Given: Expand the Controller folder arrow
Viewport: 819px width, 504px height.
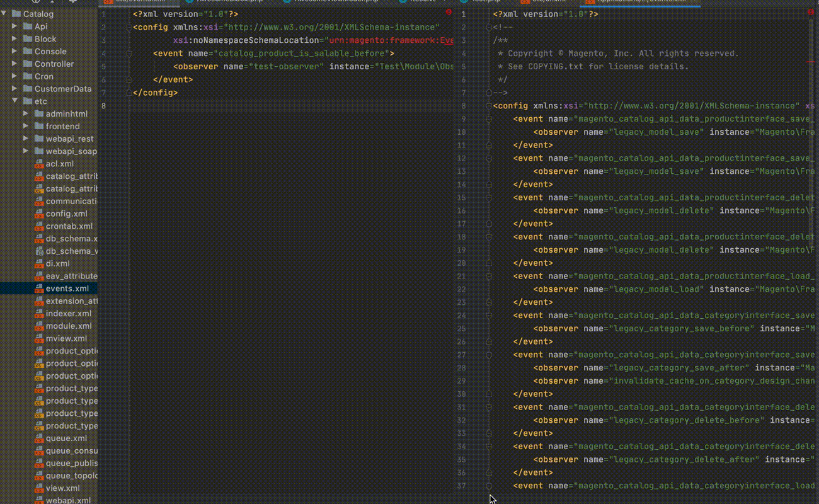Looking at the screenshot, I should 14,64.
